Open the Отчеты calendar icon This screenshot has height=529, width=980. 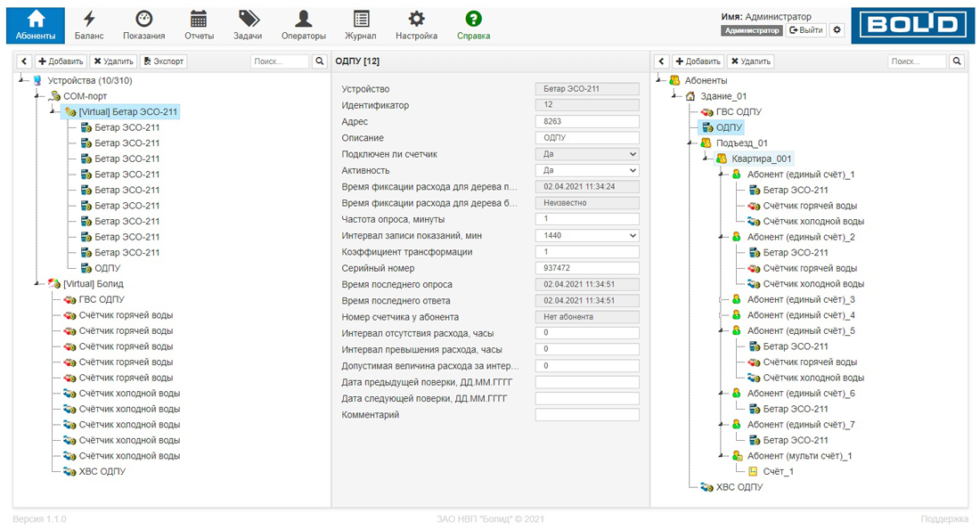coord(199,19)
